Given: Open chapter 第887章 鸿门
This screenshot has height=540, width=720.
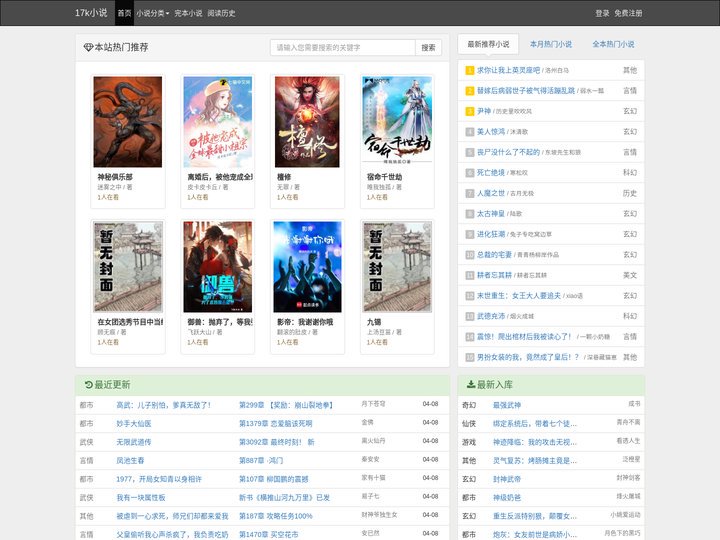Looking at the screenshot, I should 261,461.
